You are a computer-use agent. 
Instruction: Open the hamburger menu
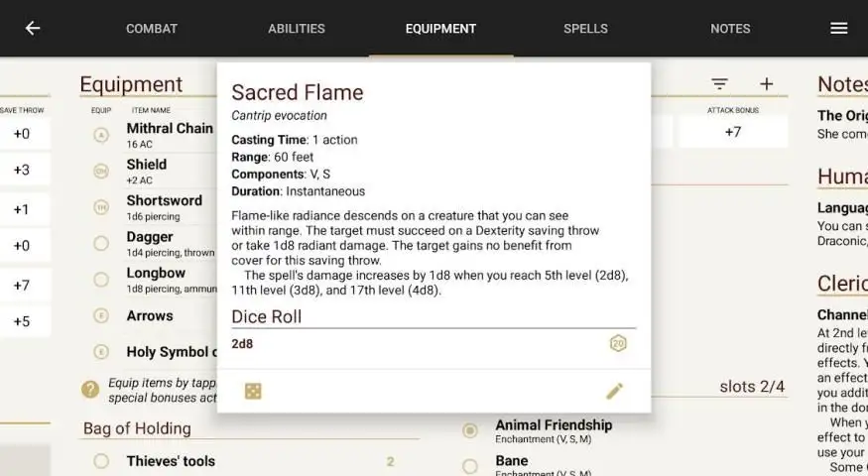click(838, 28)
